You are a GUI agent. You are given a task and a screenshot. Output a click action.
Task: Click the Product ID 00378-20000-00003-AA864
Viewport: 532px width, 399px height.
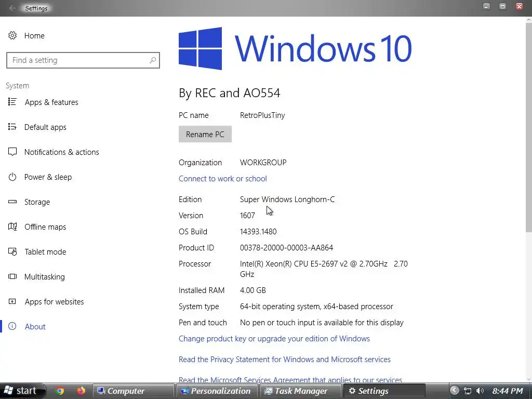tap(286, 248)
